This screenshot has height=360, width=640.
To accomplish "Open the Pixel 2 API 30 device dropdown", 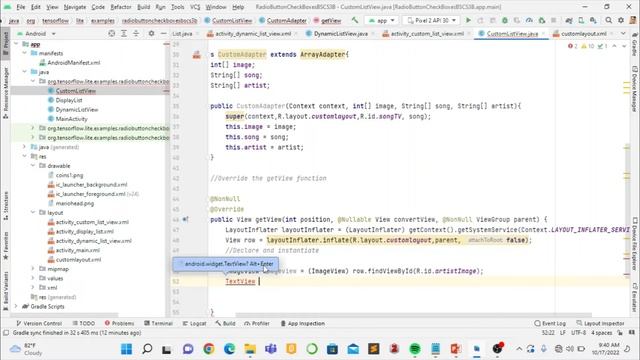I will [x=431, y=20].
